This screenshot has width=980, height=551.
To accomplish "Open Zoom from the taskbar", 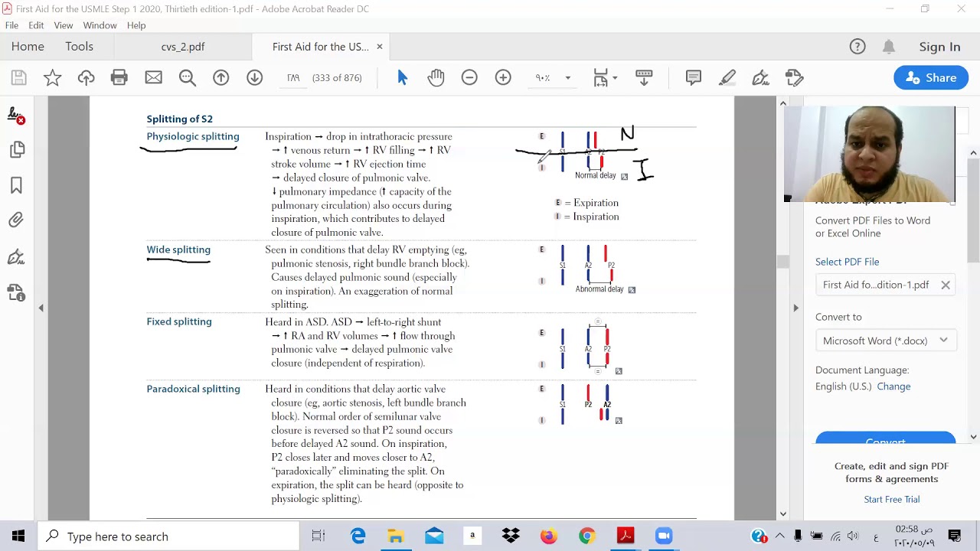I will point(663,536).
